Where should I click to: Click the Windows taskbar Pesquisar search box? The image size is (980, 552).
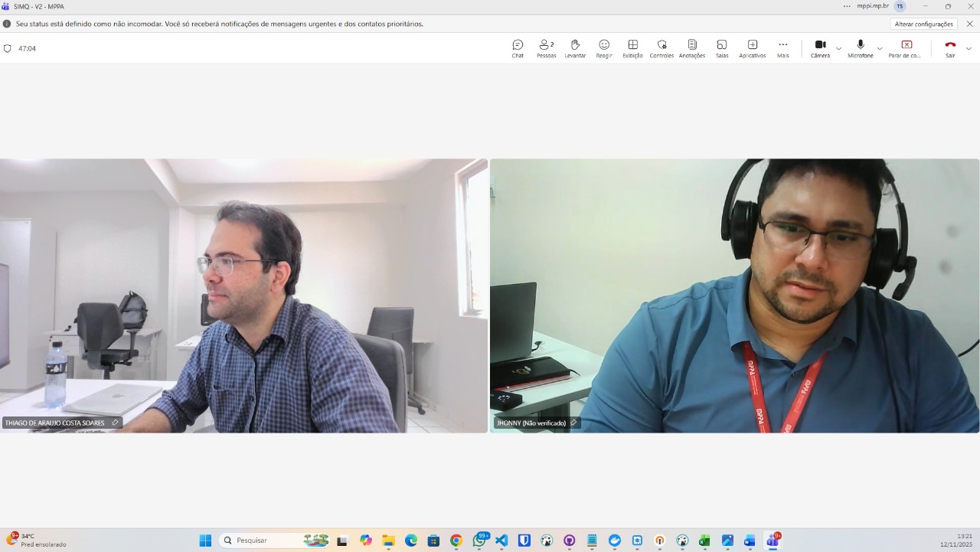click(264, 541)
